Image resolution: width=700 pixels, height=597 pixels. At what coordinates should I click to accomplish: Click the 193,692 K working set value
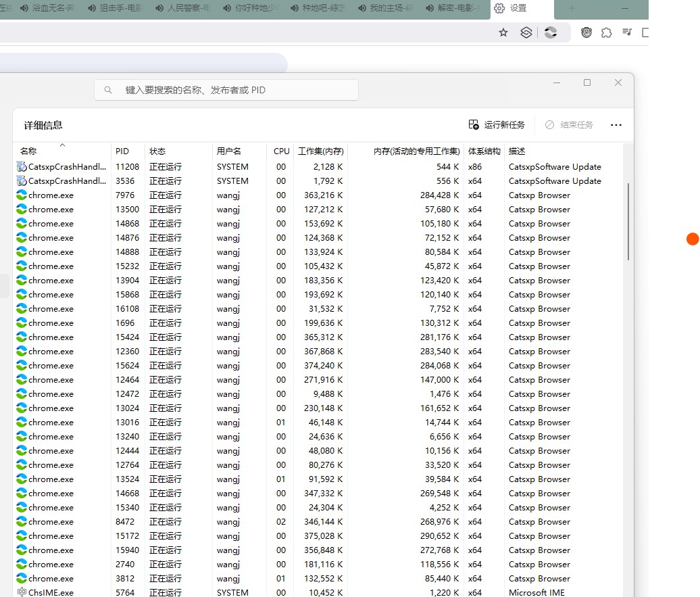[x=323, y=295]
